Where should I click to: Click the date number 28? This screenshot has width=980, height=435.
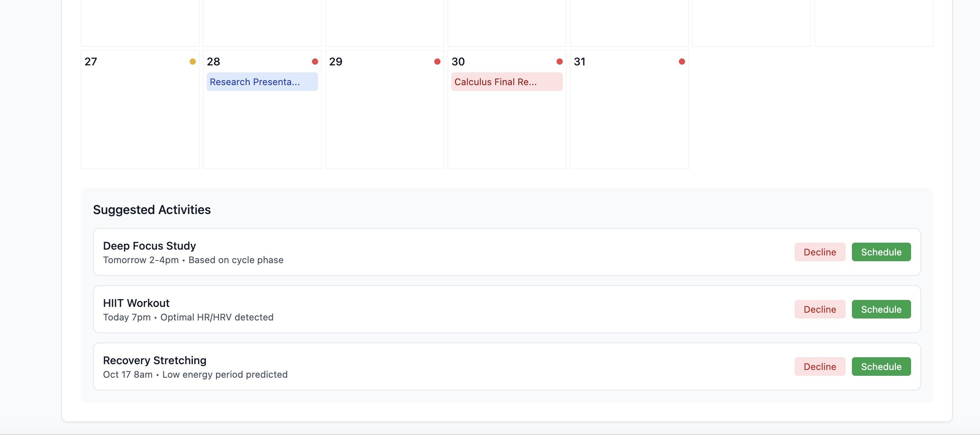point(213,62)
